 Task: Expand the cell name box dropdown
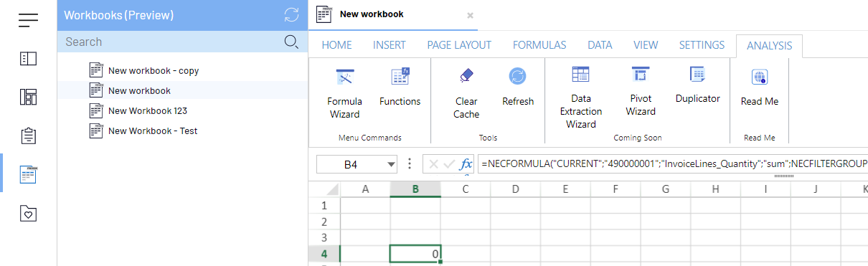coord(391,164)
